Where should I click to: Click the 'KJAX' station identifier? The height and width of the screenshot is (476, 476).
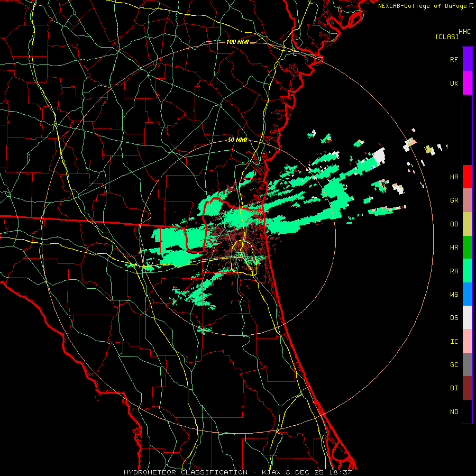(x=272, y=472)
